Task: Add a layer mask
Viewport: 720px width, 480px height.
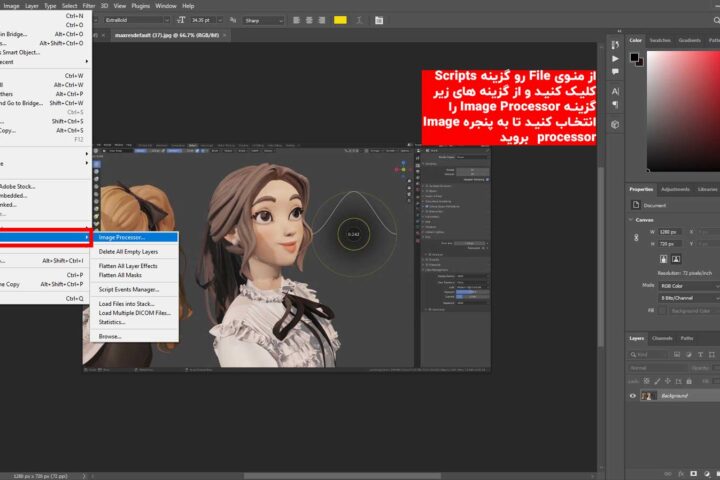Action: (693, 474)
